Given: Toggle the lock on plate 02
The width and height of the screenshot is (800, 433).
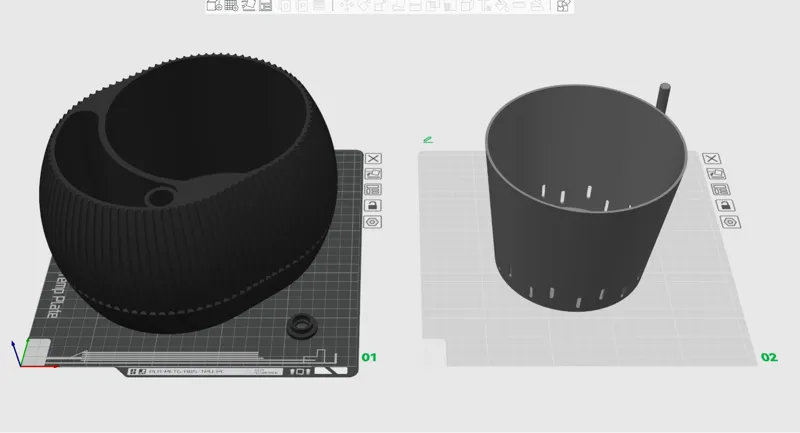Looking at the screenshot, I should click(726, 206).
